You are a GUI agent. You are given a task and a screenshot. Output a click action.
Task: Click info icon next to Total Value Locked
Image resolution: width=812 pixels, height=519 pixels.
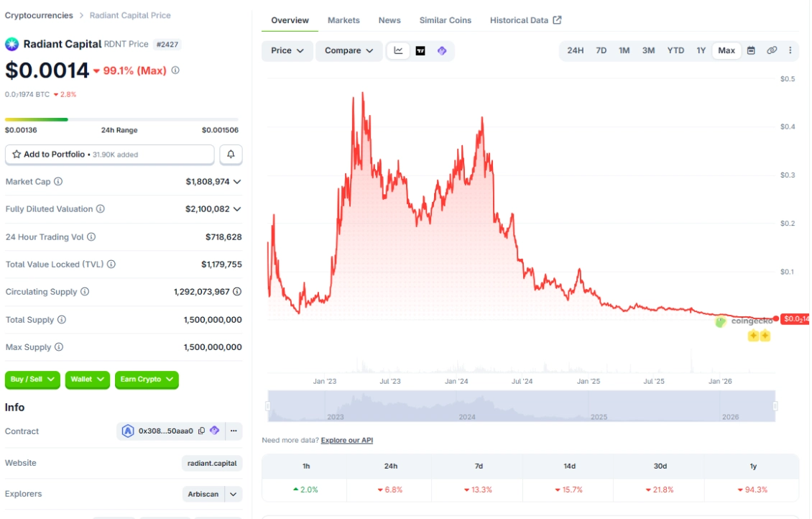tap(111, 264)
